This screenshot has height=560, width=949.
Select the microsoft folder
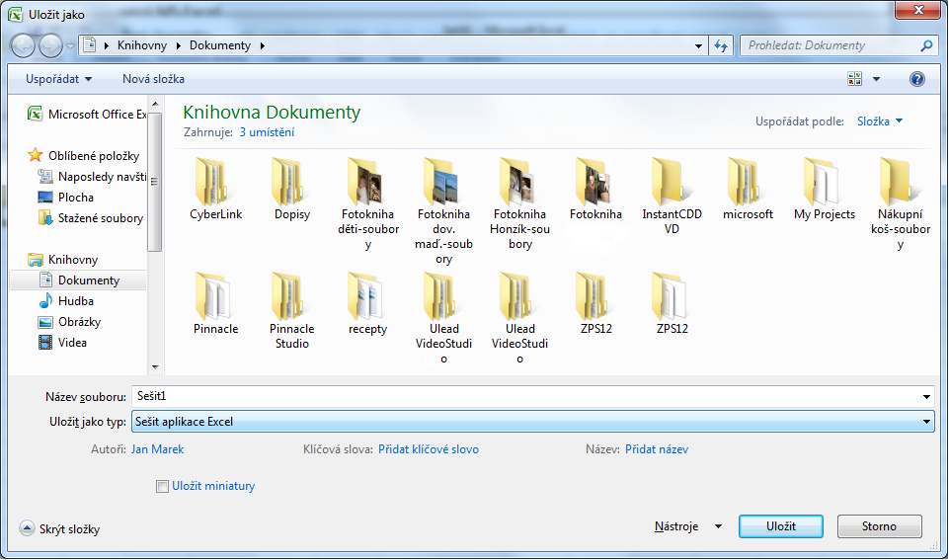[x=749, y=189]
